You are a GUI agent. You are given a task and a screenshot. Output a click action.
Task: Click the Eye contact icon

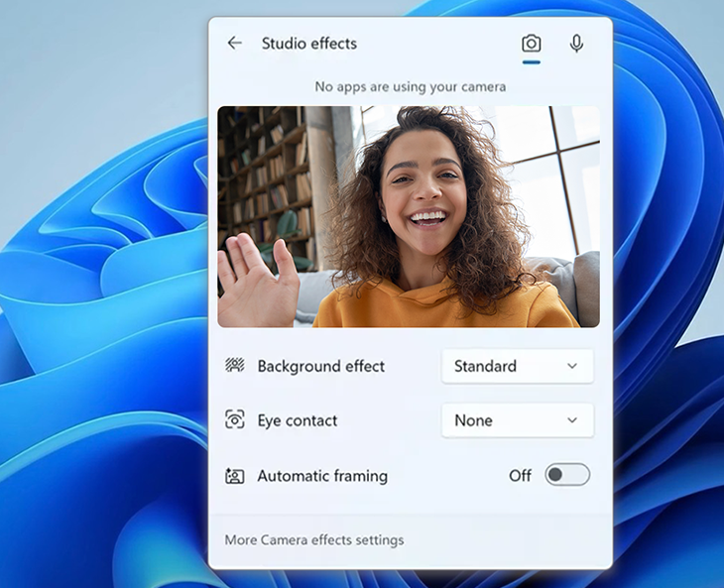pos(235,420)
